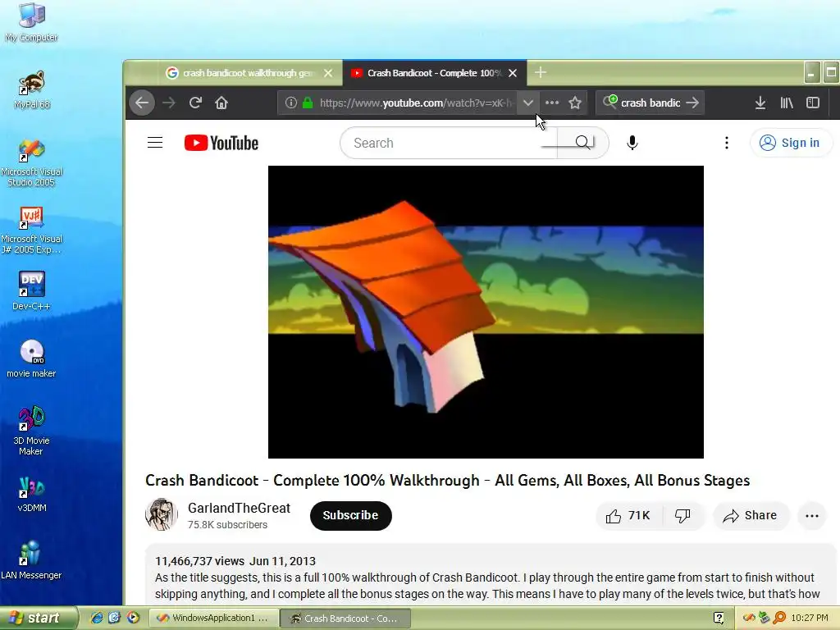Open the help question-mark tray icon
The width and height of the screenshot is (840, 630).
click(719, 618)
